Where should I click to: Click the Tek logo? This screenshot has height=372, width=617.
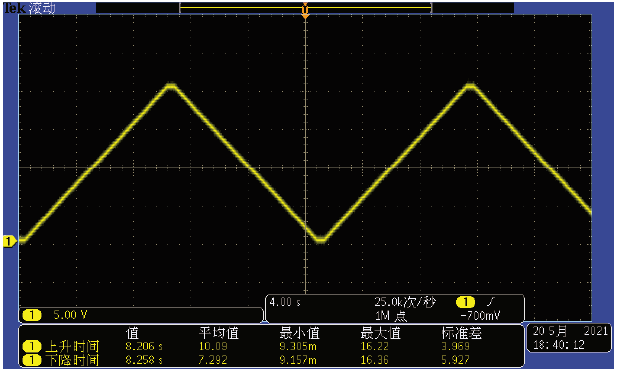coord(15,8)
